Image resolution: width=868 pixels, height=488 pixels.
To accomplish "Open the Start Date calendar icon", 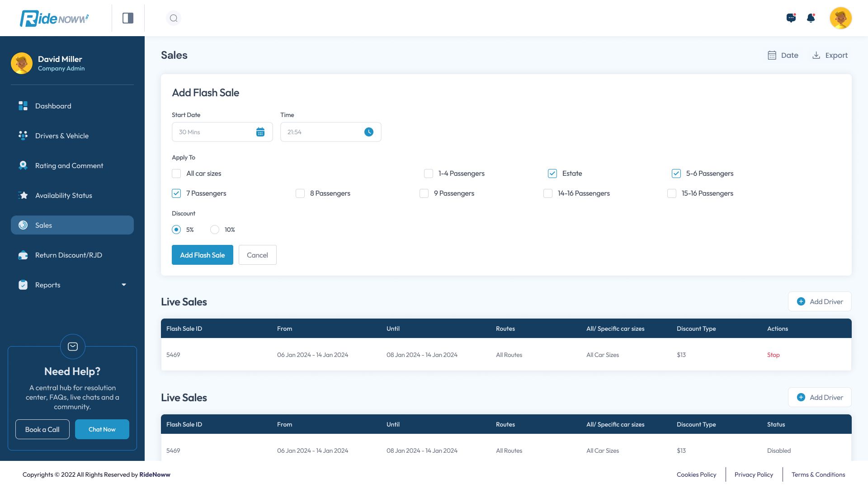I will point(260,132).
